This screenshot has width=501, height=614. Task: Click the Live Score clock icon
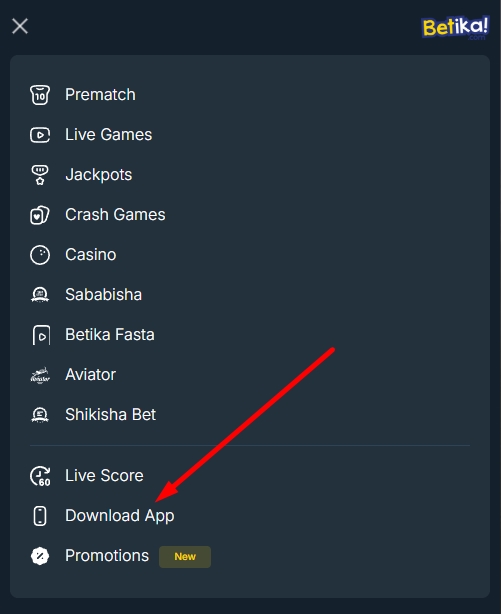40,476
